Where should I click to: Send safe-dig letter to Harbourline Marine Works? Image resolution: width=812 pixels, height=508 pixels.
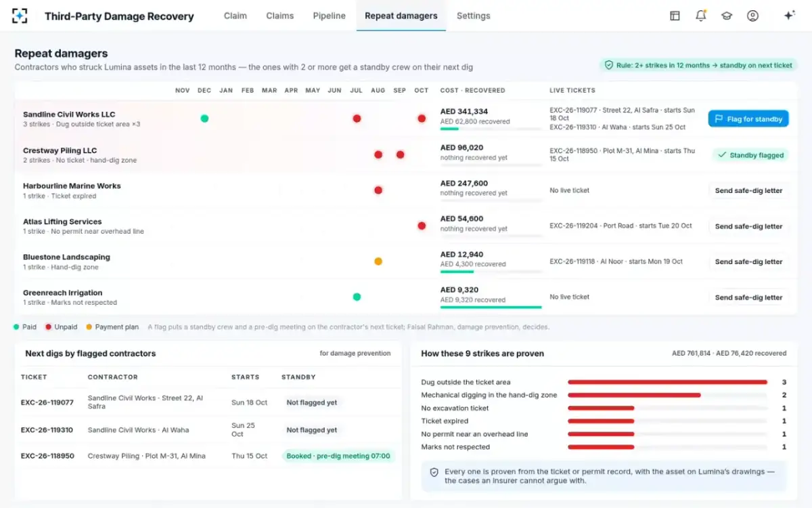[x=748, y=190]
